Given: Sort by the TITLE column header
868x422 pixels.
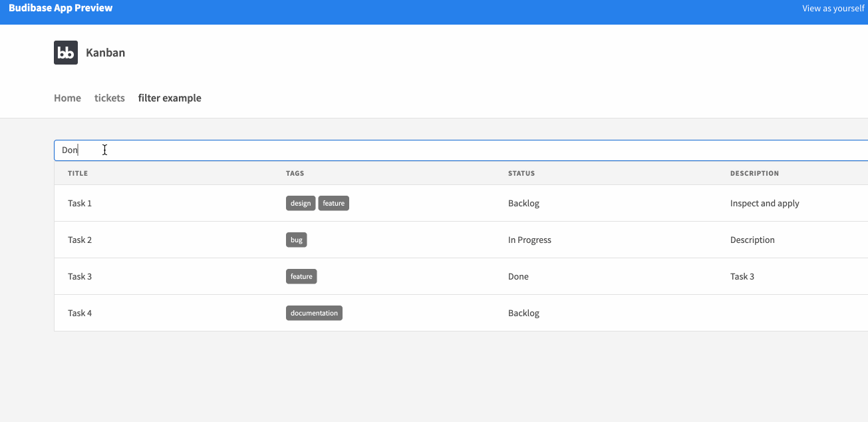Looking at the screenshot, I should point(77,173).
